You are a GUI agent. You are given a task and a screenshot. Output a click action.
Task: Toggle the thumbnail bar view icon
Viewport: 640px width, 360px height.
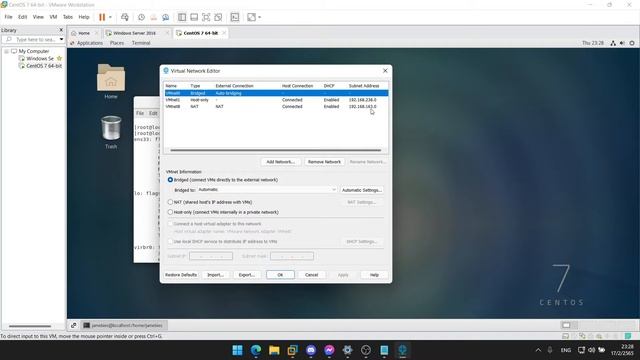click(194, 17)
